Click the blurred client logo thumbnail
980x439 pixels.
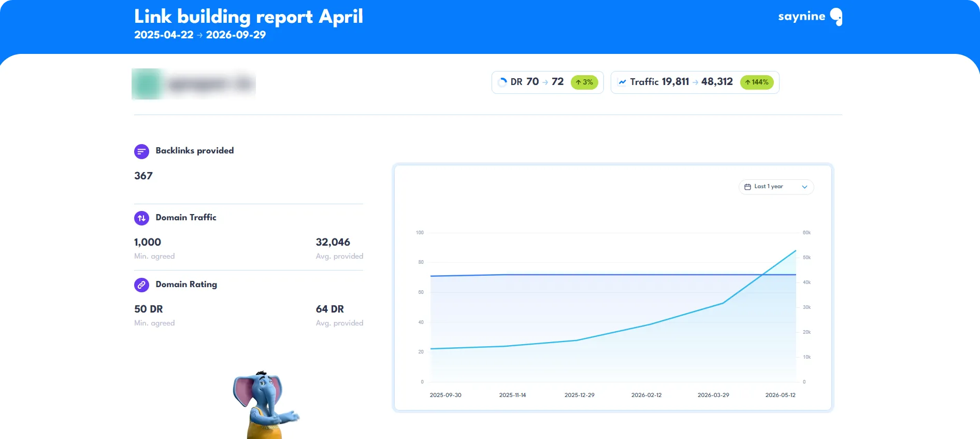click(x=194, y=84)
